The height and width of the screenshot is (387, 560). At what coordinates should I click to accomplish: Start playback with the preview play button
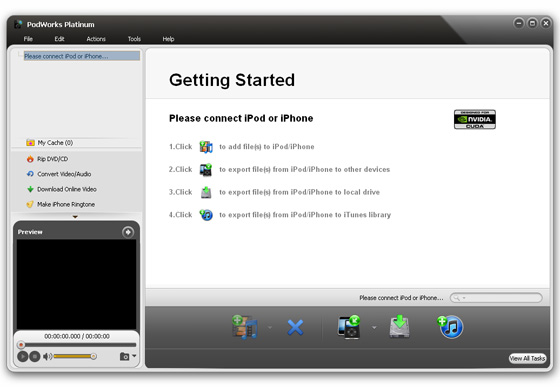pos(22,356)
